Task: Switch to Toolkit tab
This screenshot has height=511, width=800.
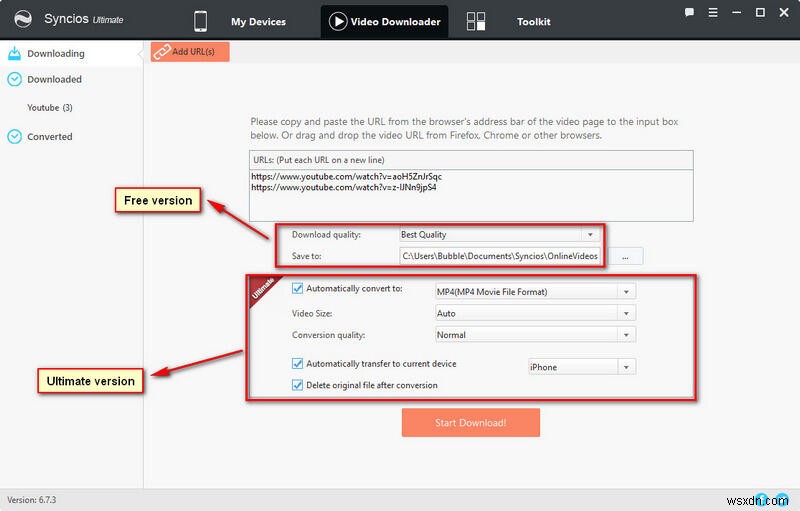Action: pyautogui.click(x=534, y=22)
